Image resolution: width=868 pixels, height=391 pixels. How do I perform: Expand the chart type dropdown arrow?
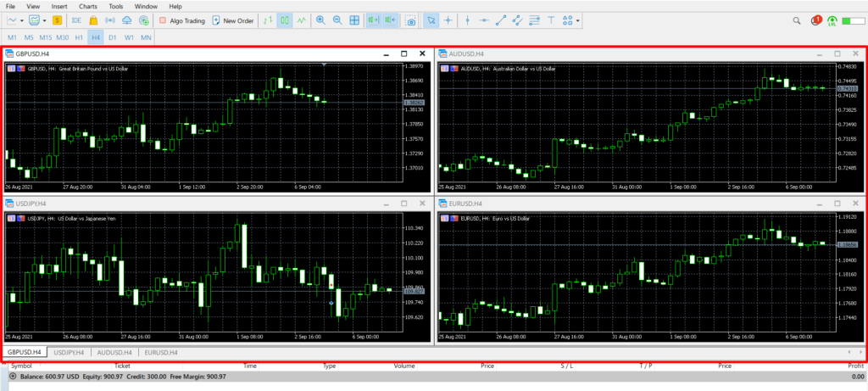coord(22,20)
